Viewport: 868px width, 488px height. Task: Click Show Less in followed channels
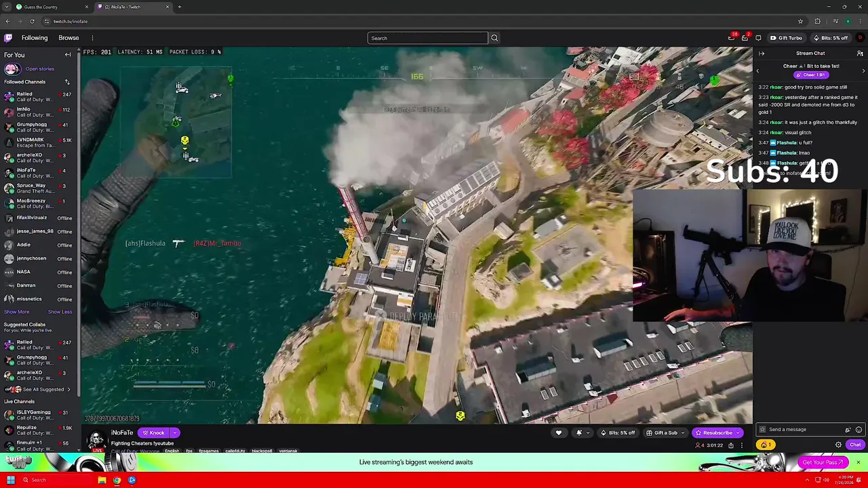tap(60, 312)
